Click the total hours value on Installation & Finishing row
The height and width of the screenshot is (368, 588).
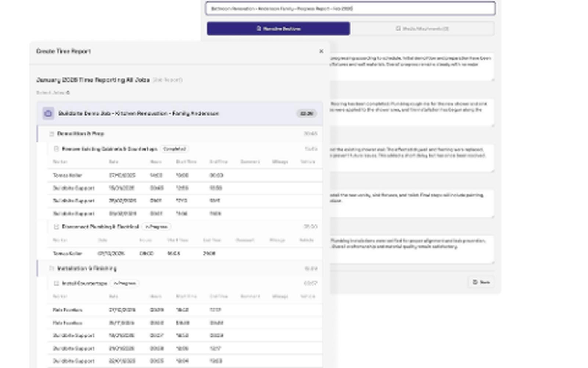(311, 269)
